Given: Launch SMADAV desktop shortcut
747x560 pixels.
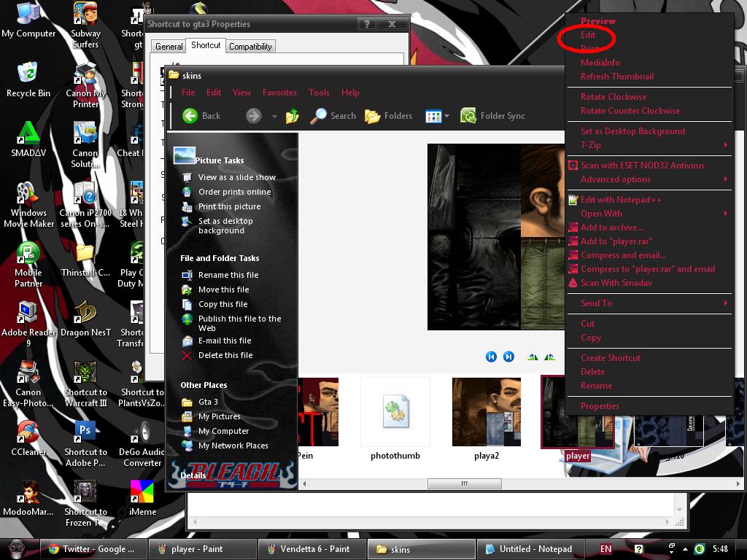Looking at the screenshot, I should coord(28,139).
